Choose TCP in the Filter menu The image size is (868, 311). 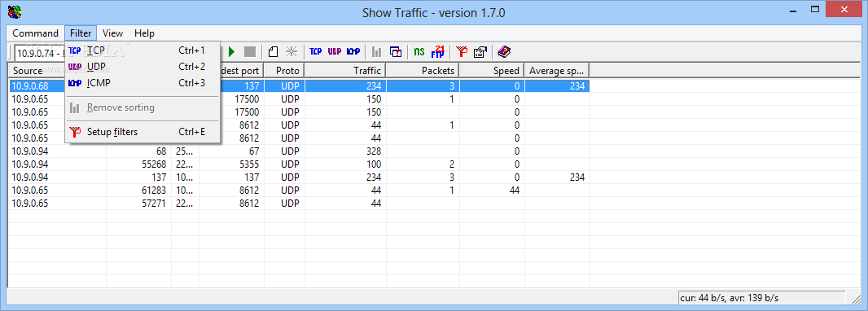click(142, 50)
